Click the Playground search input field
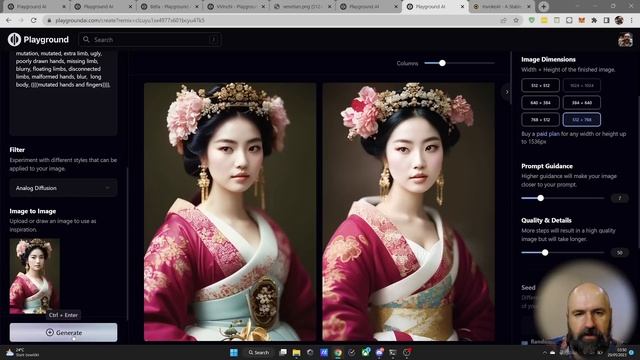Image resolution: width=640 pixels, height=360 pixels. (x=150, y=40)
